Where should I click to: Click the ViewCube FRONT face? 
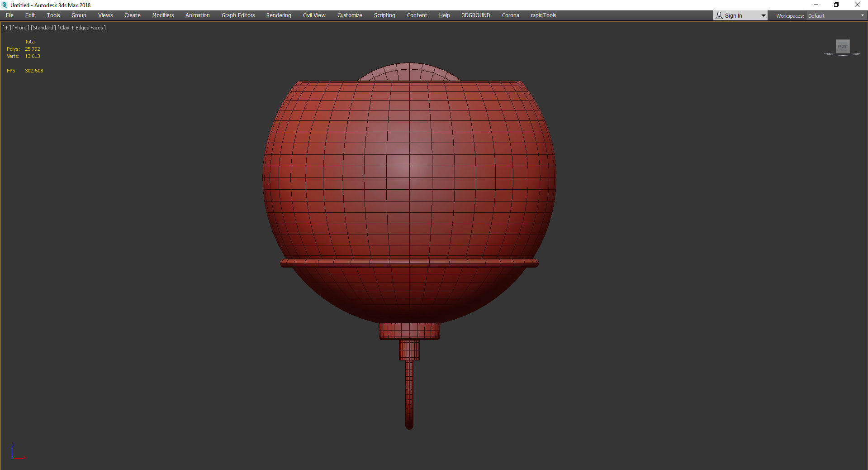coord(843,46)
